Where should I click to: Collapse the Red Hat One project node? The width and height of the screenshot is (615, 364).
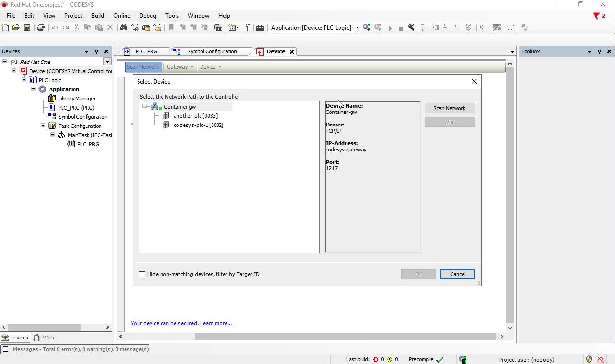tap(5, 62)
